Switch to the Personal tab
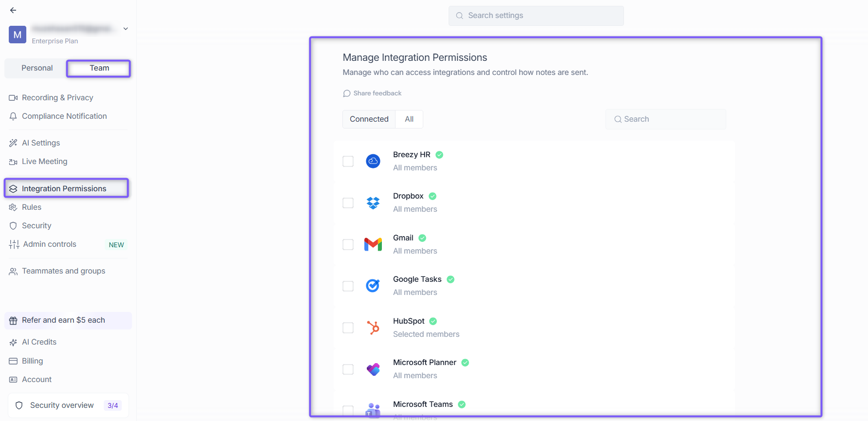The width and height of the screenshot is (868, 421). [37, 68]
